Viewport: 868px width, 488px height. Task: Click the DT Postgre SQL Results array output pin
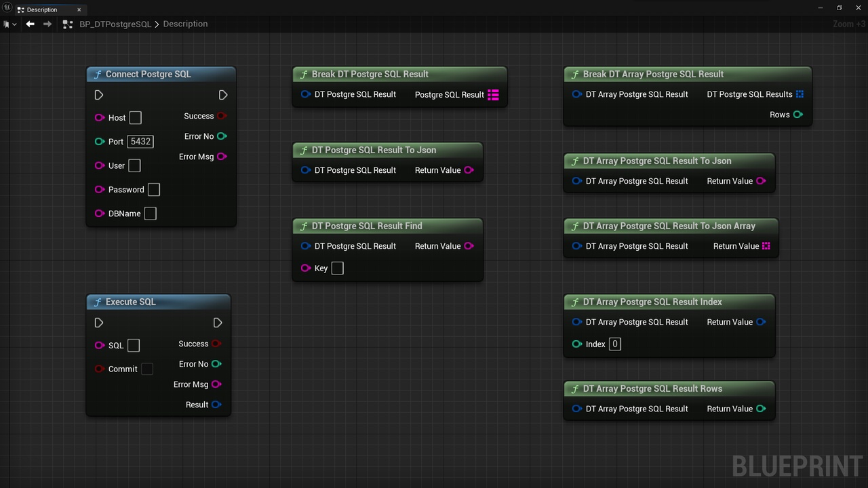click(x=800, y=94)
